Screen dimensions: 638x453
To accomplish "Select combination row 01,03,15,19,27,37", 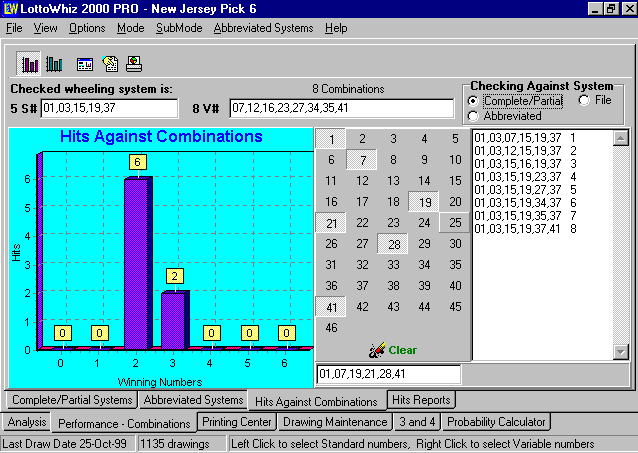I will click(525, 190).
